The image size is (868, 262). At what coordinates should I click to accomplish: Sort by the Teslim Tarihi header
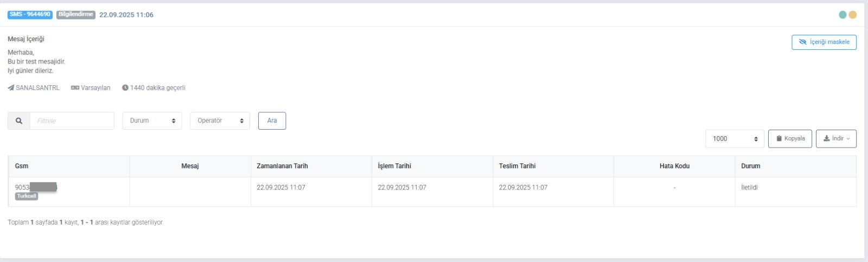[x=517, y=166]
